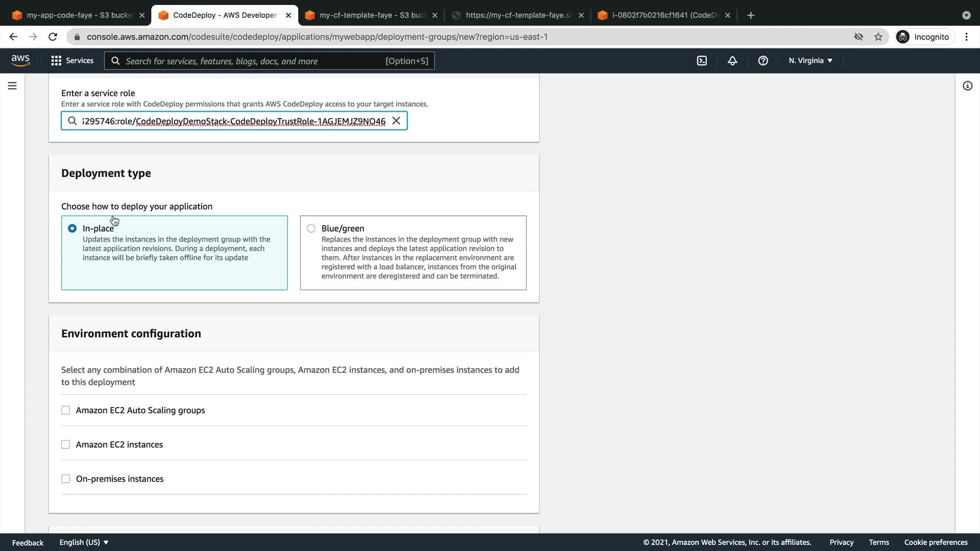Open the help question mark menu
Screen dimensions: 980x551
click(x=763, y=61)
